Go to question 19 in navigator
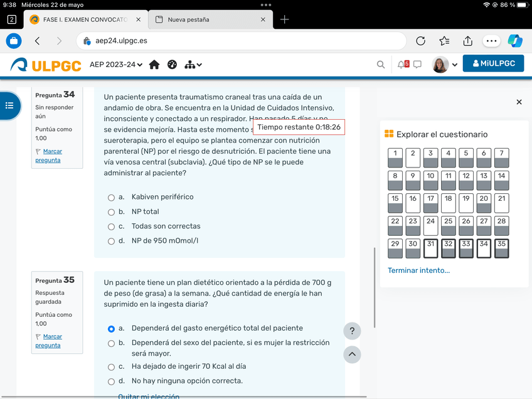This screenshot has width=532, height=399. click(466, 203)
